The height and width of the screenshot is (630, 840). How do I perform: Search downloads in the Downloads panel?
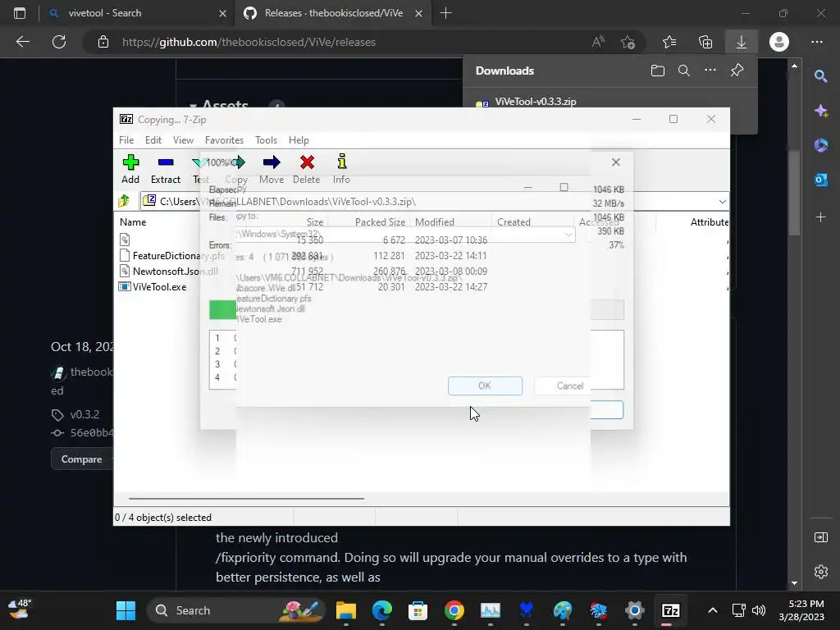coord(684,71)
